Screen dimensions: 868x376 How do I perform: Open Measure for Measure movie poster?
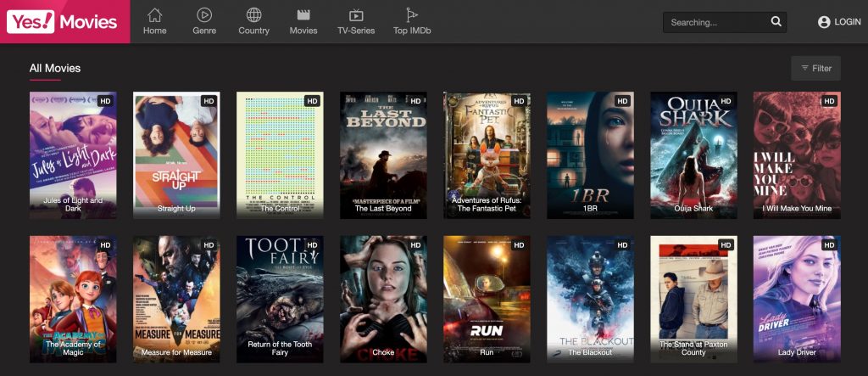[x=176, y=300]
